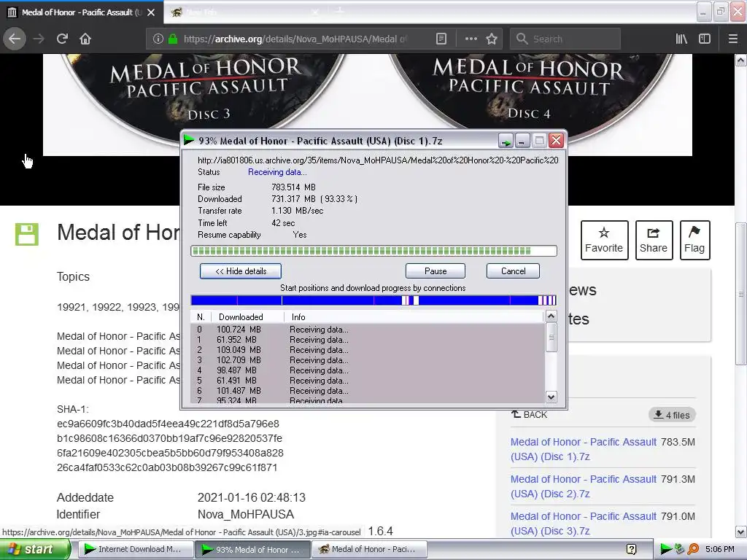Click the green floppy disk software icon

coord(27,234)
